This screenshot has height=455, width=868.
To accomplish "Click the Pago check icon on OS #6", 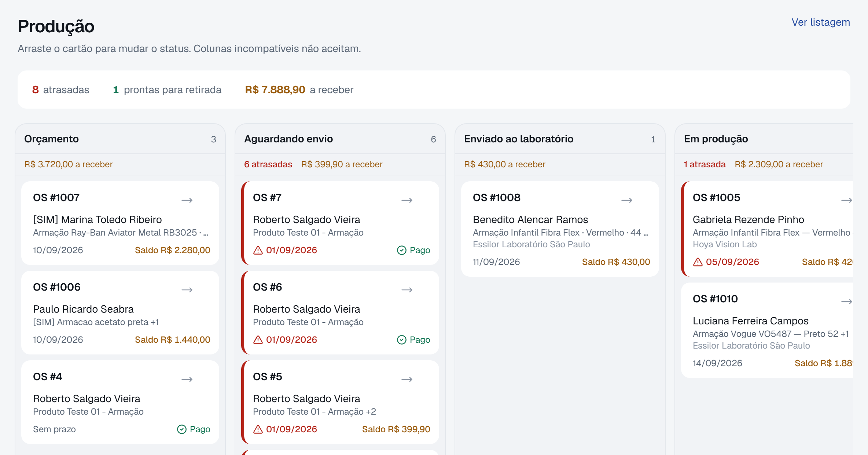I will click(402, 340).
